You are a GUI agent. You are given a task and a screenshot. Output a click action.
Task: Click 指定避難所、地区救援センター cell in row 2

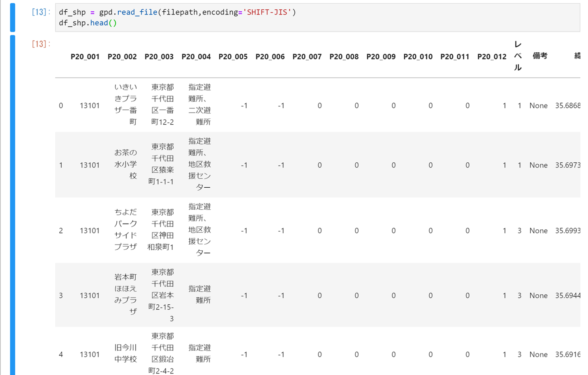(x=199, y=229)
